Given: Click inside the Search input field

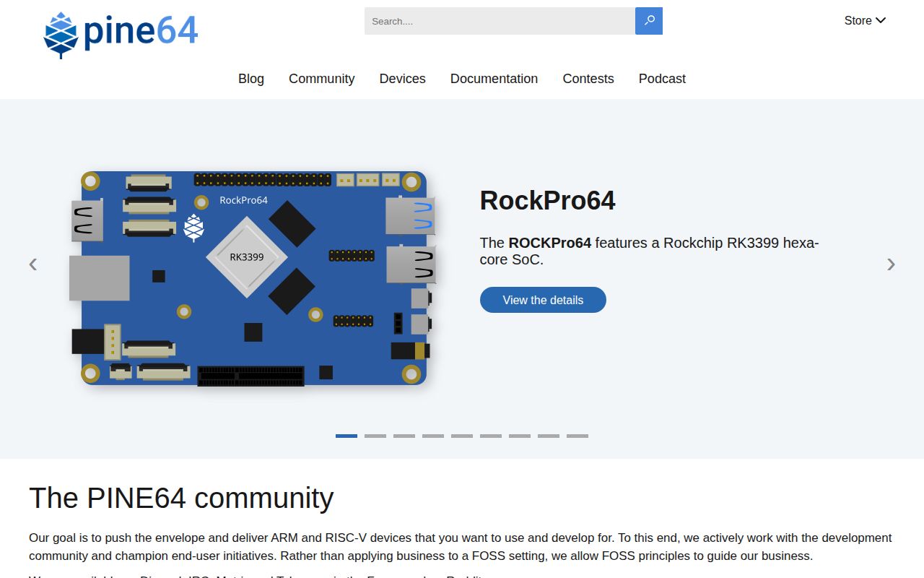Looking at the screenshot, I should coord(498,21).
